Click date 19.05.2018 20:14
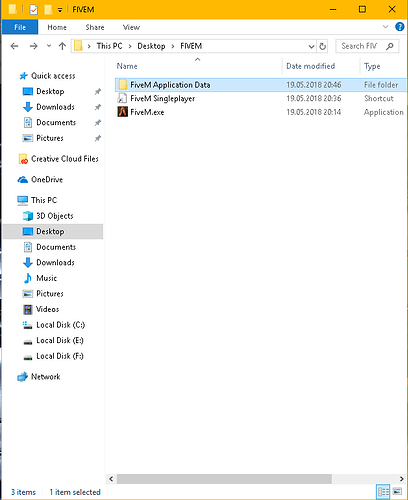 [314, 112]
